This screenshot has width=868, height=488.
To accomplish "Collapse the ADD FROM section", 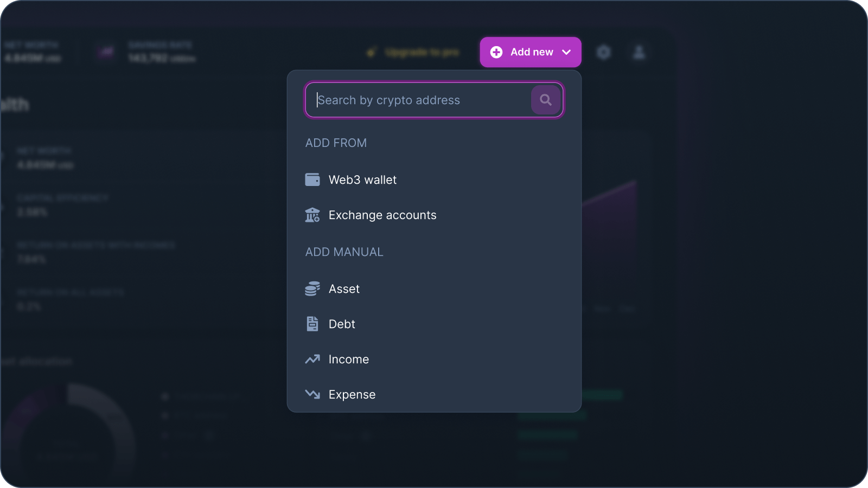I will click(x=336, y=143).
